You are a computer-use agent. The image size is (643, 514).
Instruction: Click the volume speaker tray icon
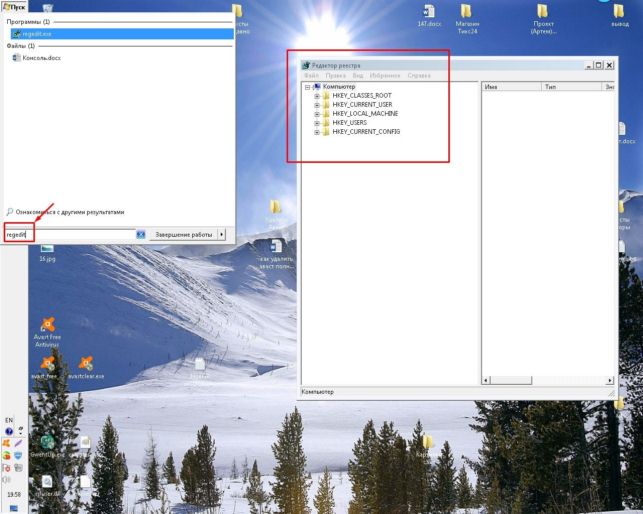coord(6,480)
